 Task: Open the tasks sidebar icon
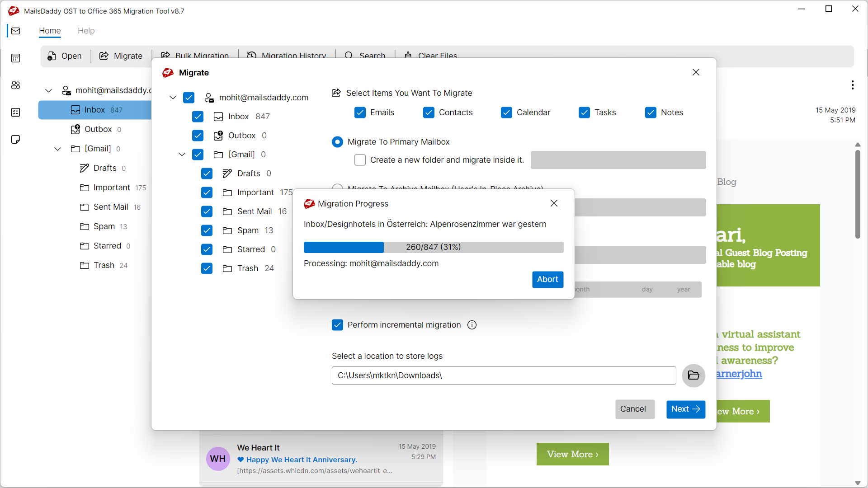(16, 112)
